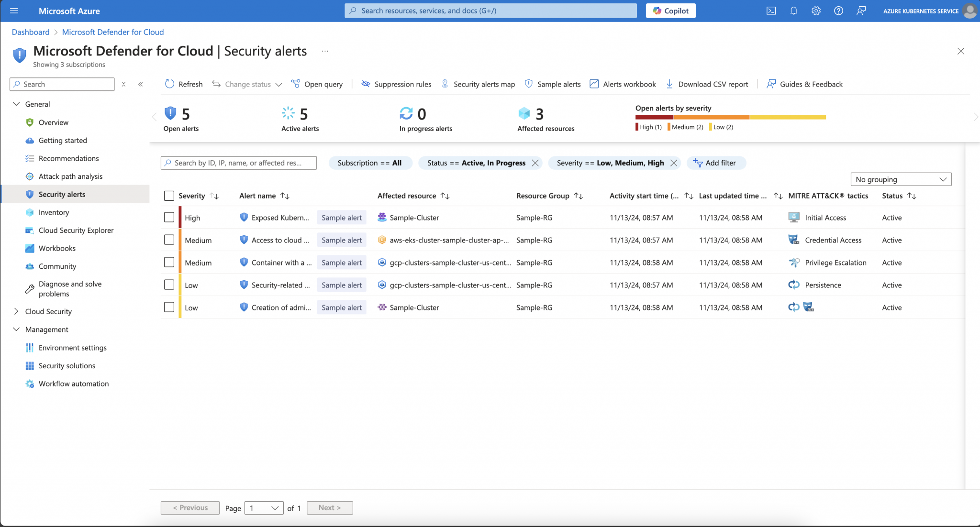Open Workflow automation settings
This screenshot has height=527, width=980.
tap(73, 383)
